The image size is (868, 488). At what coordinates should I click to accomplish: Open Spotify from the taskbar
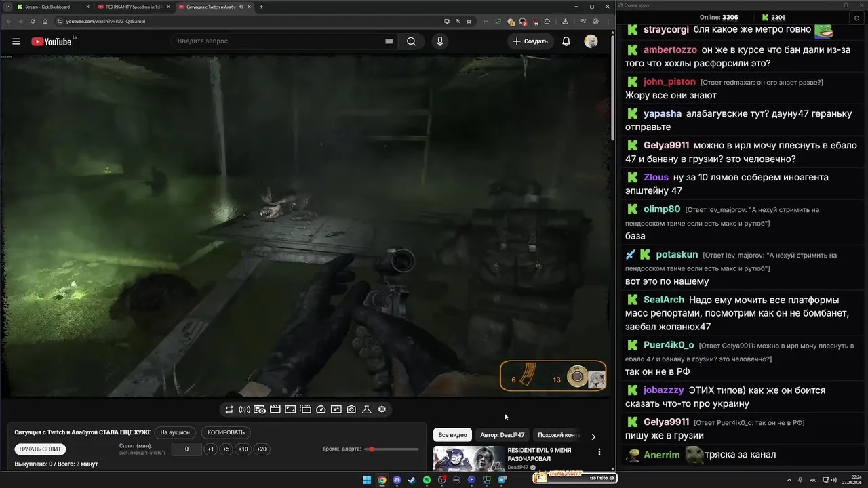click(x=427, y=480)
